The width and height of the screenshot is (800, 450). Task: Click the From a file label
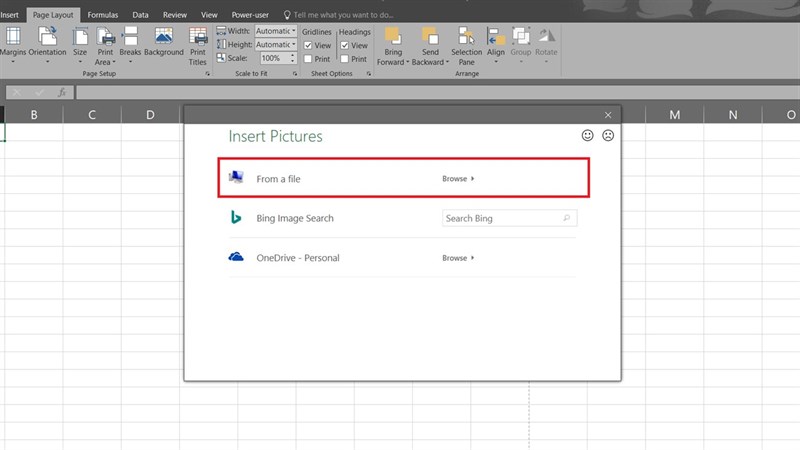279,179
